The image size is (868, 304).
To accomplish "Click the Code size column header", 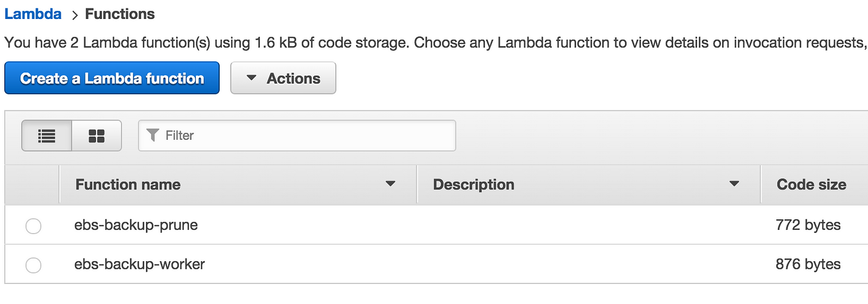I will [x=811, y=185].
